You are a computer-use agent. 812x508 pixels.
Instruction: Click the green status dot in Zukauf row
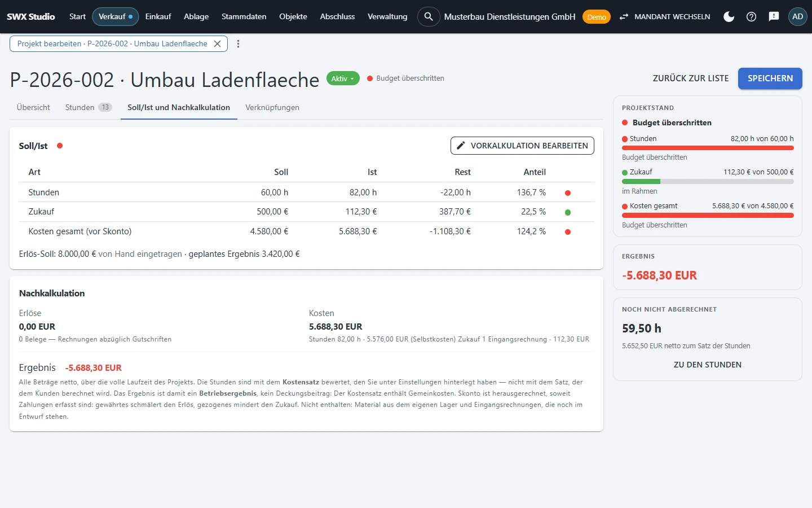[568, 212]
